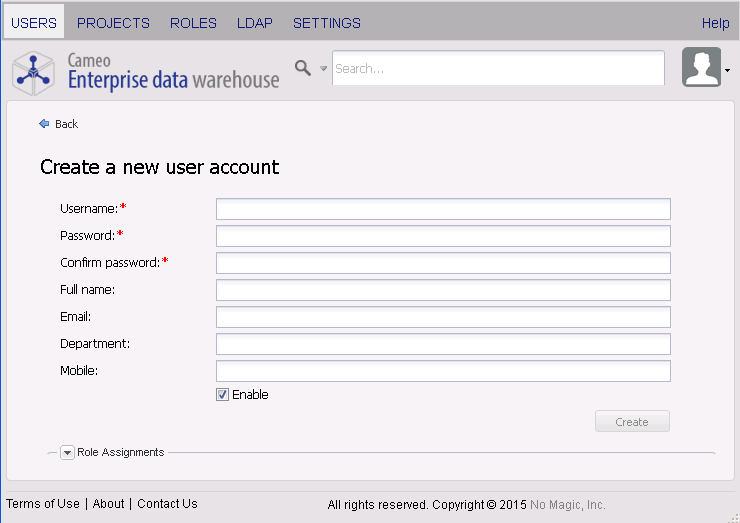Toggle the Enable checkbox
The height and width of the screenshot is (523, 740).
(222, 395)
